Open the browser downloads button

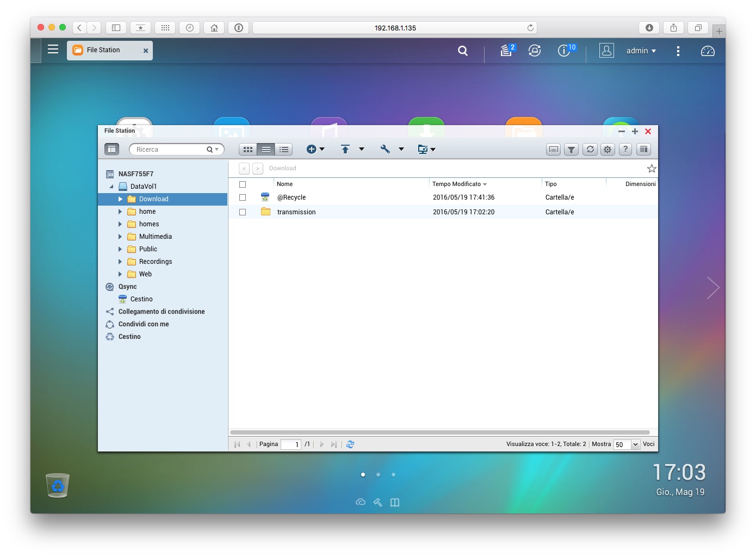point(649,28)
